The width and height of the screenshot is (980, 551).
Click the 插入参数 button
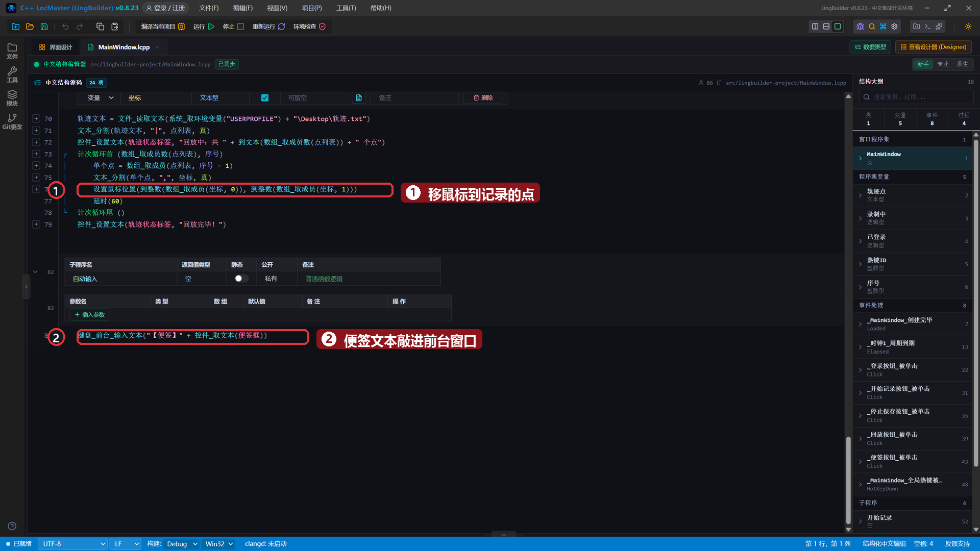[90, 315]
